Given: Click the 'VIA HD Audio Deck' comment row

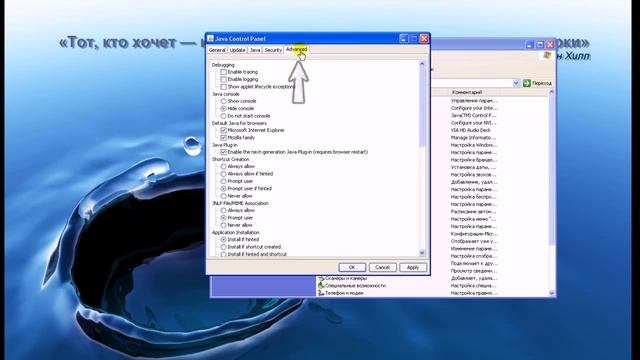Looking at the screenshot, I should click(471, 130).
